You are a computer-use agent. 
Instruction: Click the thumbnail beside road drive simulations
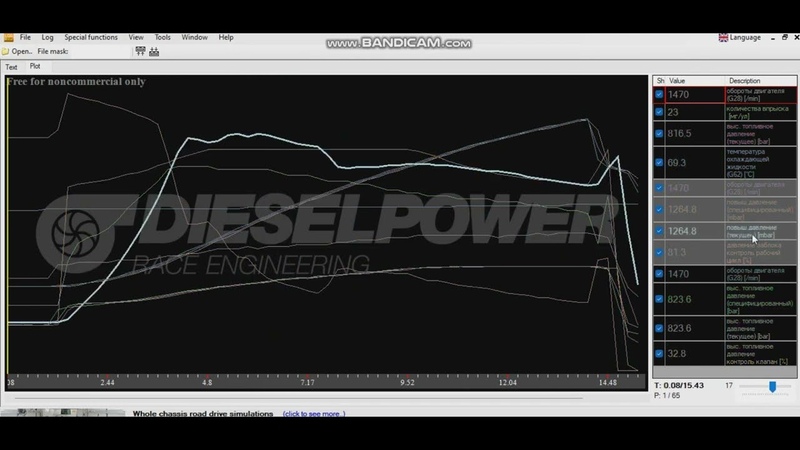pyautogui.click(x=63, y=413)
